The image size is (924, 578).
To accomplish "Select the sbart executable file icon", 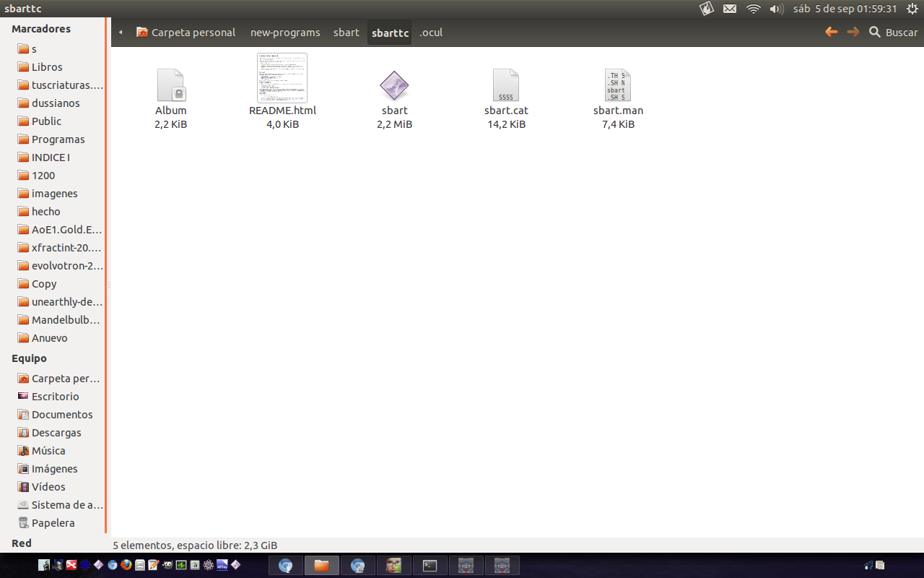I will 394,86.
